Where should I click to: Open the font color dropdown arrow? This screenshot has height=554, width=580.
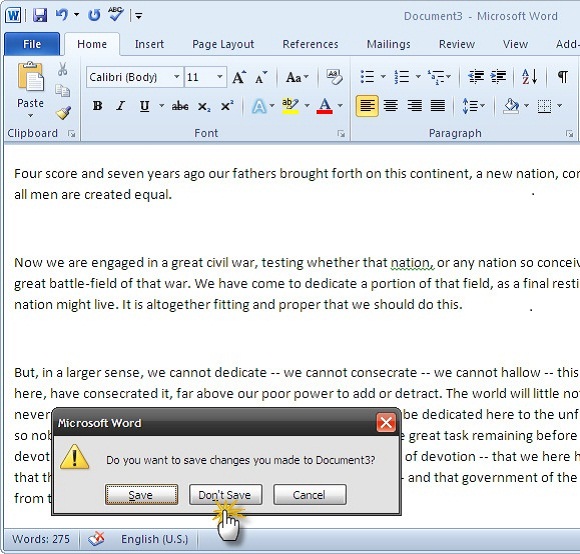[340, 106]
